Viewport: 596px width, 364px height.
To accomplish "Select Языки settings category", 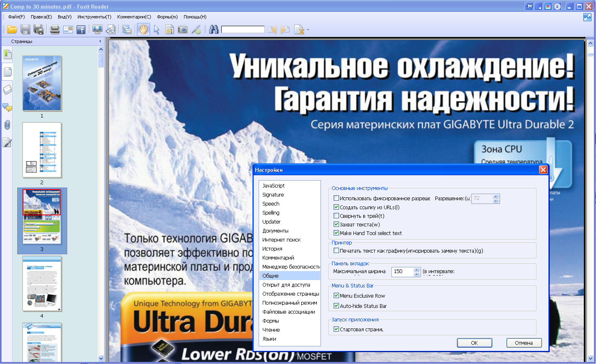I will 290,339.
